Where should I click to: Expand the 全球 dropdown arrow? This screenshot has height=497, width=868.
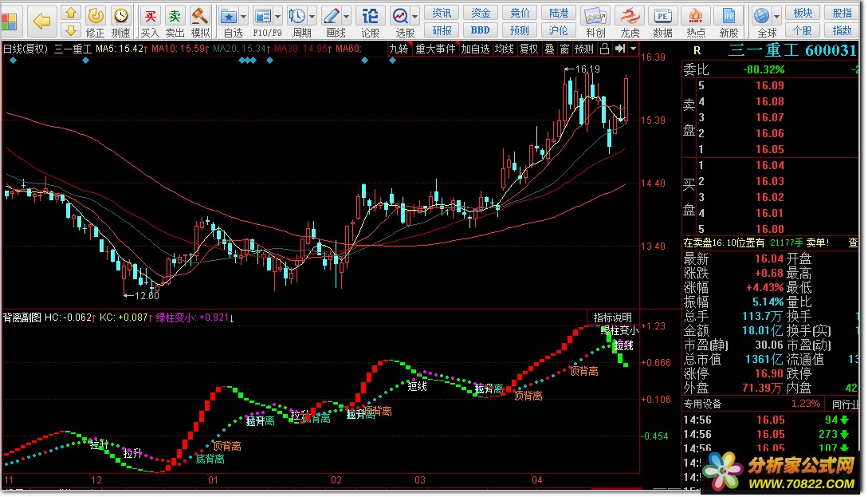pyautogui.click(x=776, y=17)
